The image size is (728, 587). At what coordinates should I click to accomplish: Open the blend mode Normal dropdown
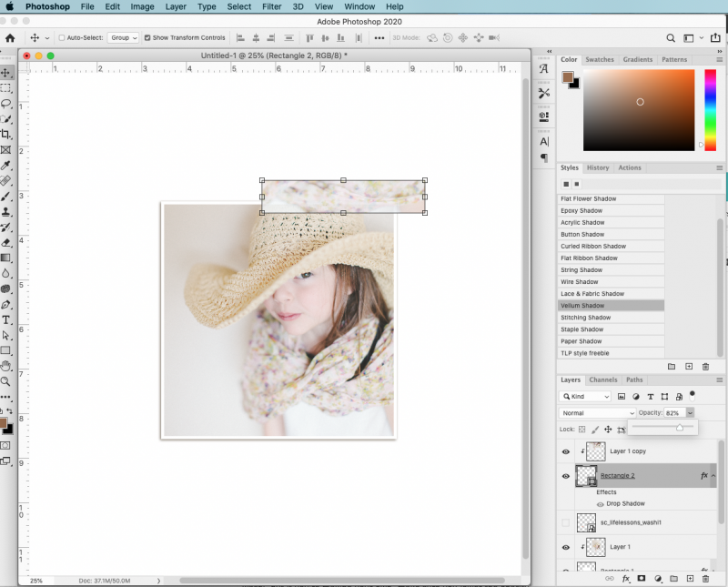[x=597, y=413]
